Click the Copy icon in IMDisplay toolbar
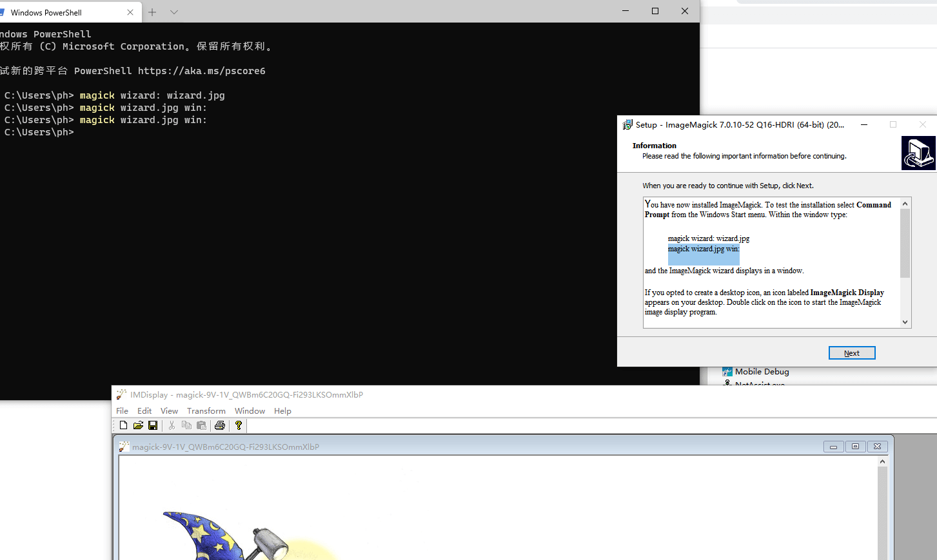 [x=186, y=425]
